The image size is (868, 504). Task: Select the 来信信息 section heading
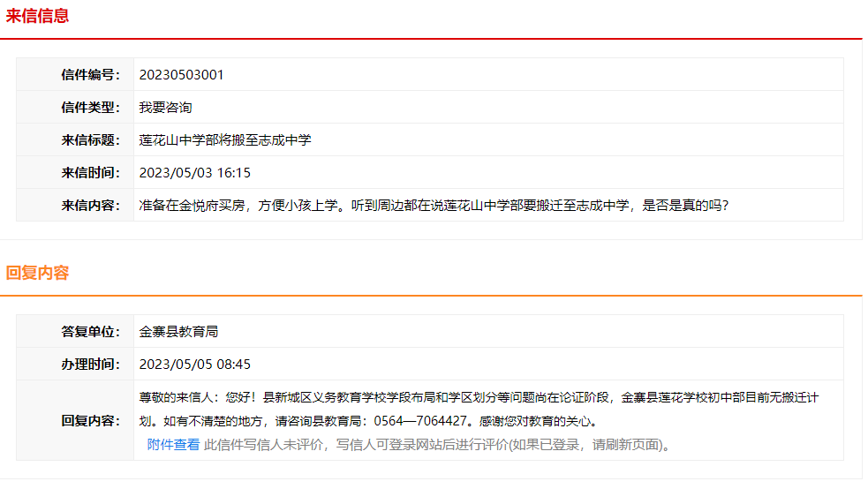[38, 16]
